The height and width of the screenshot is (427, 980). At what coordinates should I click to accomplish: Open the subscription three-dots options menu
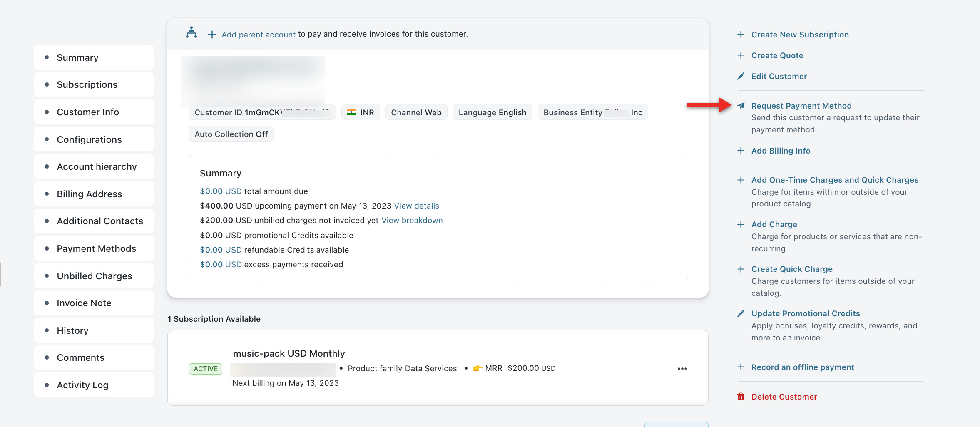682,369
